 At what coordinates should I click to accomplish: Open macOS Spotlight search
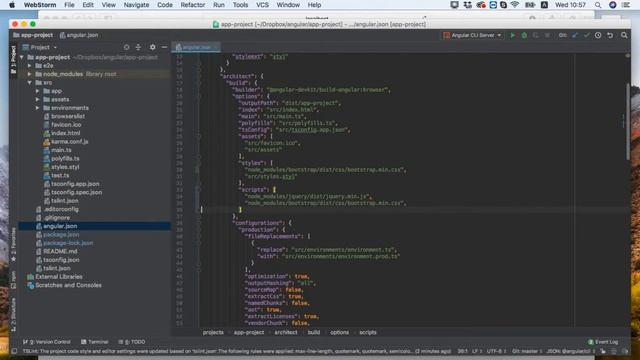coord(598,5)
